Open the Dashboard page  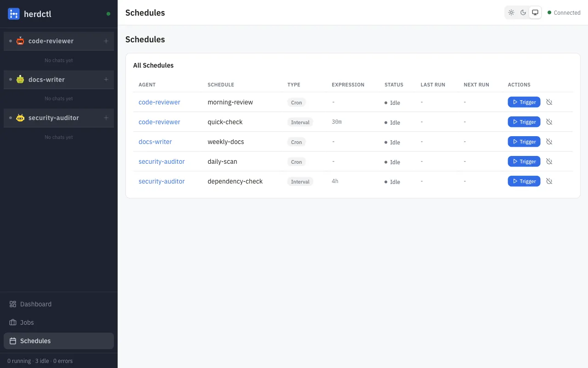pos(36,304)
